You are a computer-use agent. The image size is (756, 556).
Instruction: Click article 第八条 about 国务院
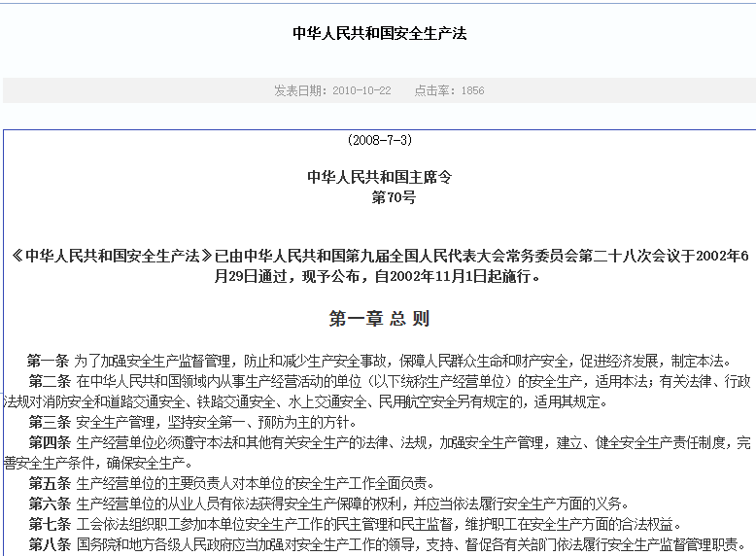pyautogui.click(x=388, y=545)
